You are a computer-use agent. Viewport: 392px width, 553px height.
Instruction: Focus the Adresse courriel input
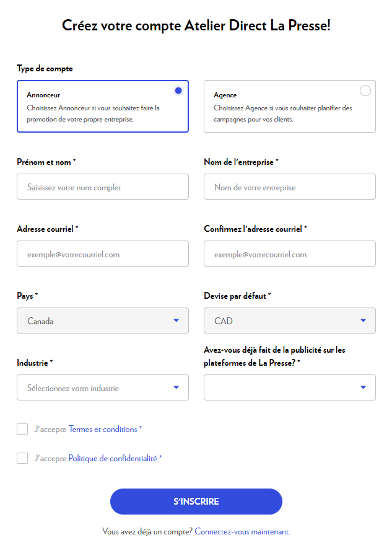click(x=103, y=254)
